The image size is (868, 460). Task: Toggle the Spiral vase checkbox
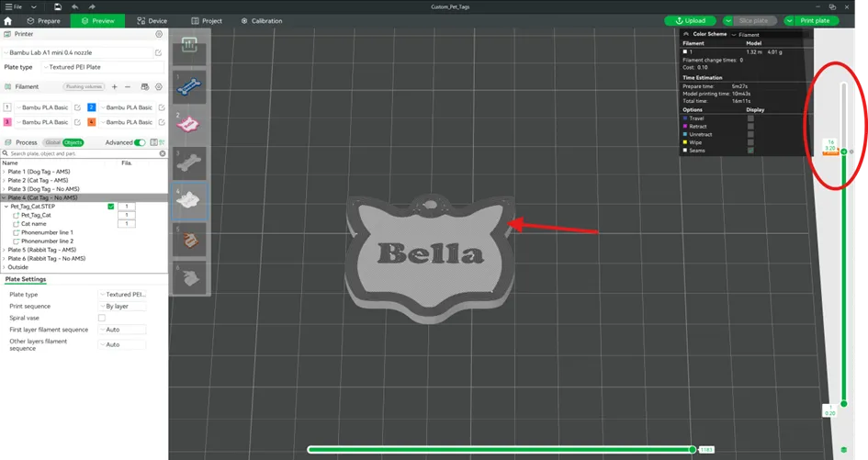point(102,318)
